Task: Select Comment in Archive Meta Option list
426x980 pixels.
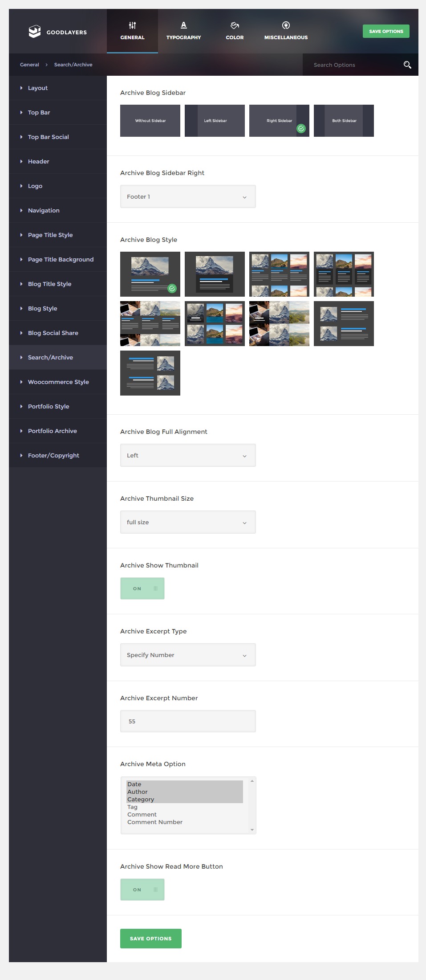Action: (185, 814)
